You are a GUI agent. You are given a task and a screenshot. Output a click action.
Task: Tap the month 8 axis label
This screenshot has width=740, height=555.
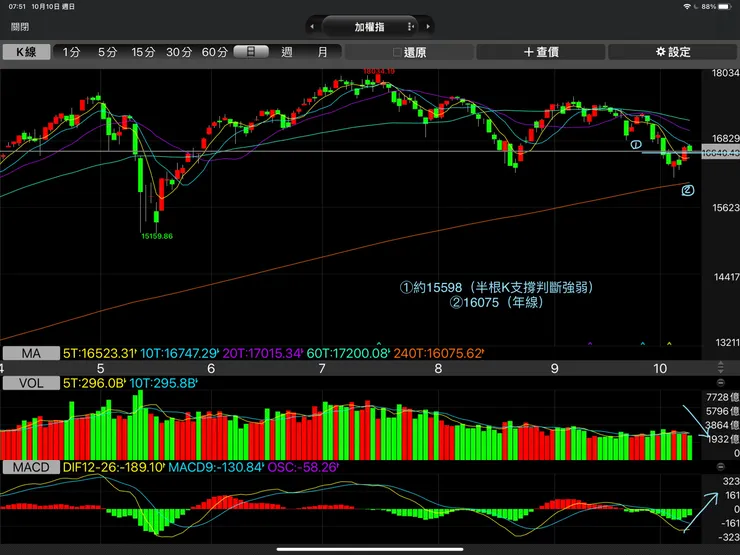(x=438, y=368)
